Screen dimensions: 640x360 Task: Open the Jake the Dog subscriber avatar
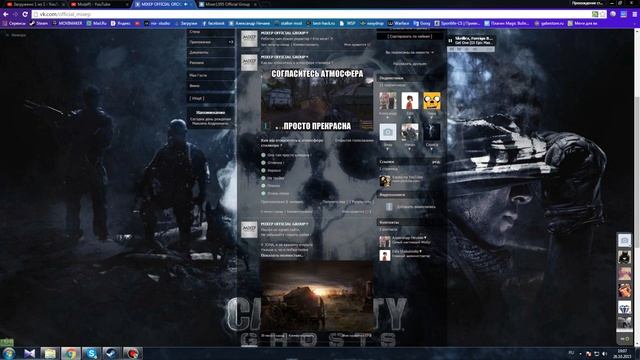pos(432,101)
